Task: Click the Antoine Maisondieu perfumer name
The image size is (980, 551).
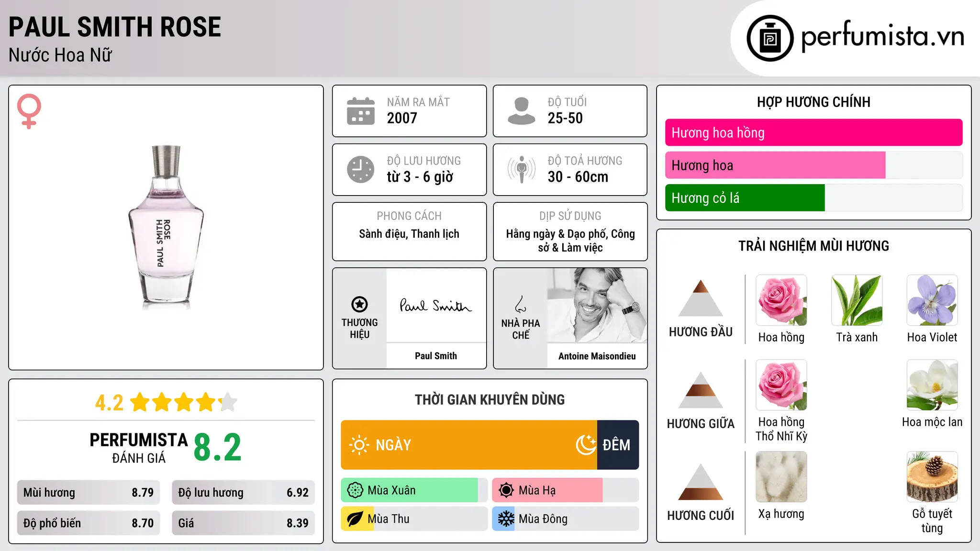Action: pos(597,356)
